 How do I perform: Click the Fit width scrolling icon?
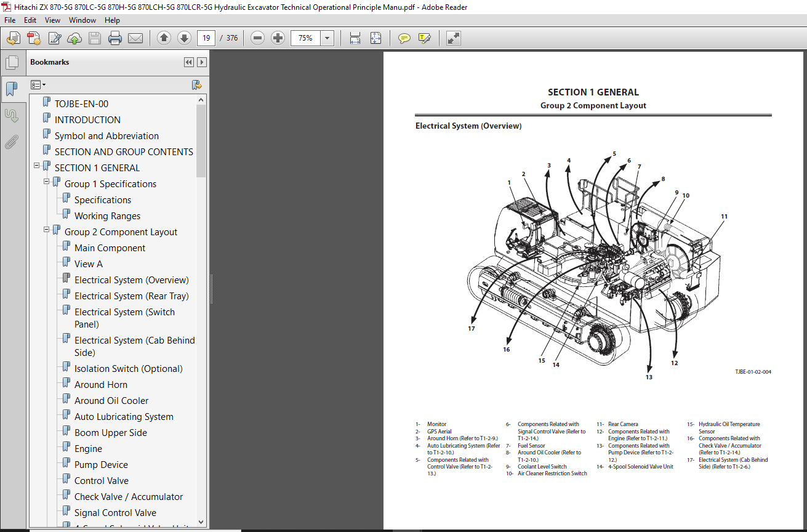(355, 38)
